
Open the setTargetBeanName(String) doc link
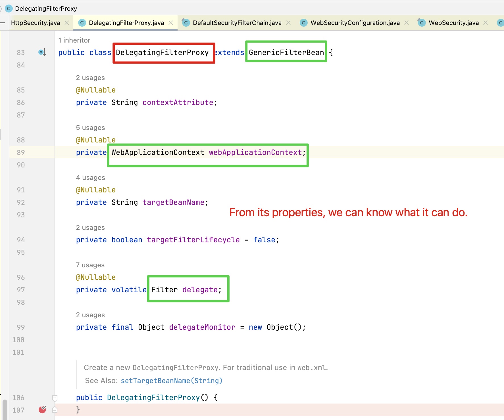coord(172,381)
